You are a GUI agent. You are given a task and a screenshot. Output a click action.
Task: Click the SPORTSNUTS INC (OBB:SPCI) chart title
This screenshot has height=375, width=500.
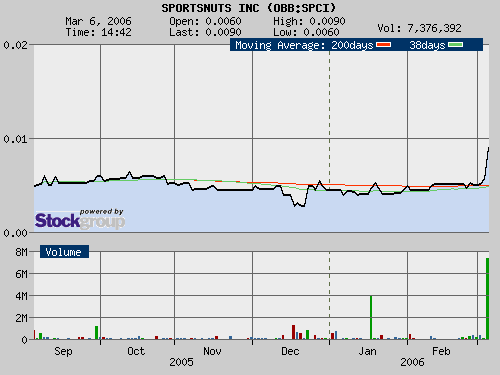(x=249, y=8)
